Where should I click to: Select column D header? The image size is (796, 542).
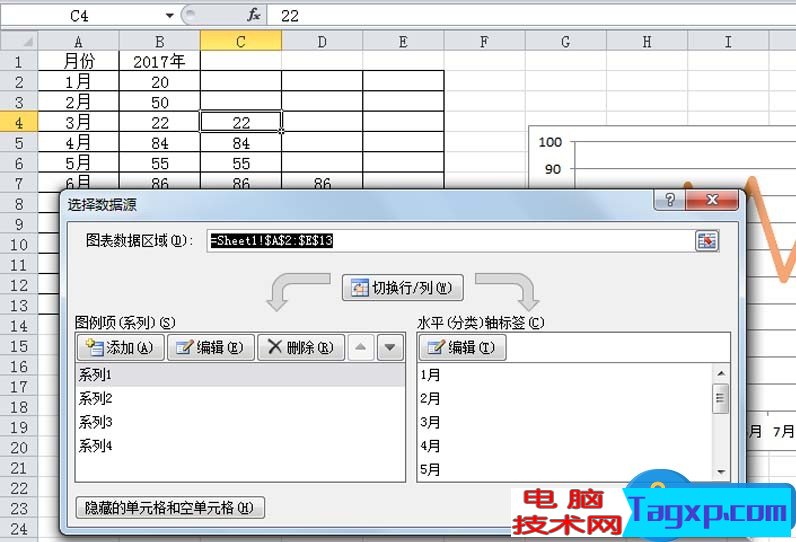322,41
